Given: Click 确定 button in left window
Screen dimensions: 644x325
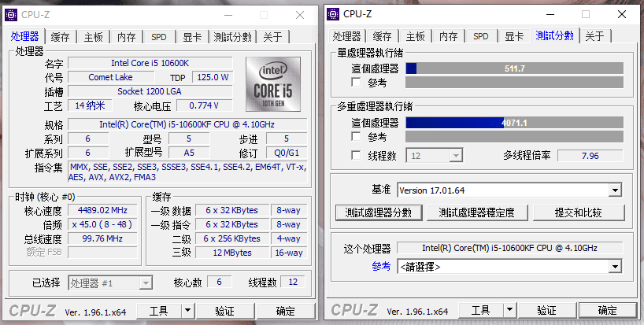Looking at the screenshot, I should (x=286, y=311).
